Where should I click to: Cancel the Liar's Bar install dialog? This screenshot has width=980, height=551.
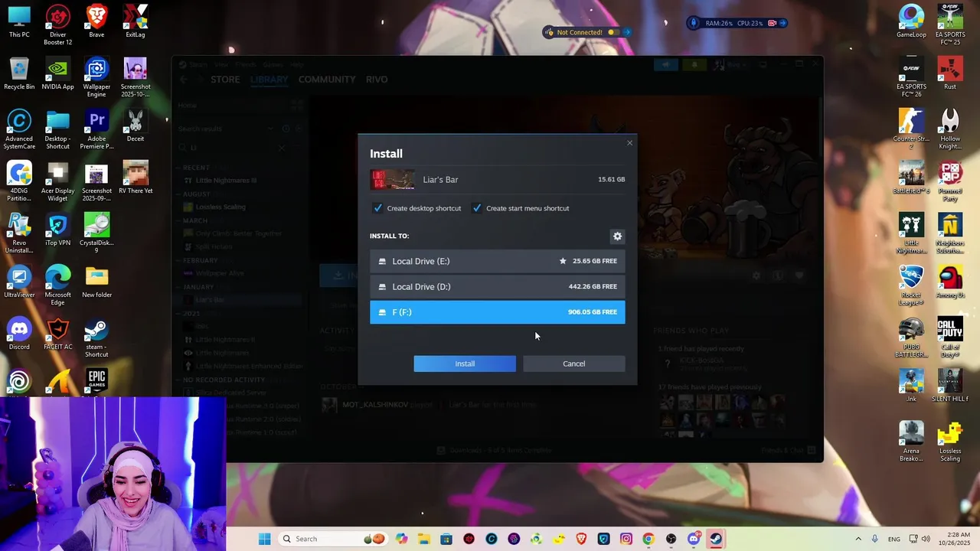(x=574, y=364)
